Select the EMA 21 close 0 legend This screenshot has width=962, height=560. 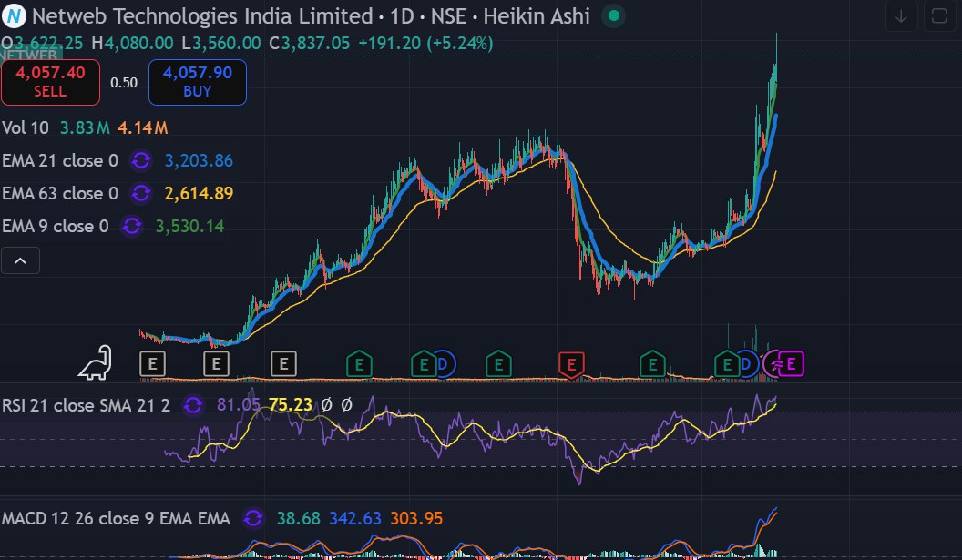[x=60, y=160]
